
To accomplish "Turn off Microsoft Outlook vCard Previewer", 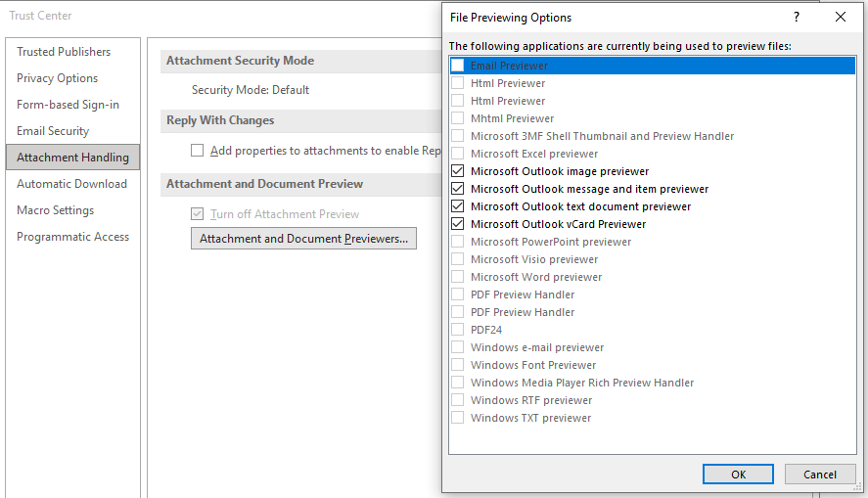I will click(x=457, y=224).
